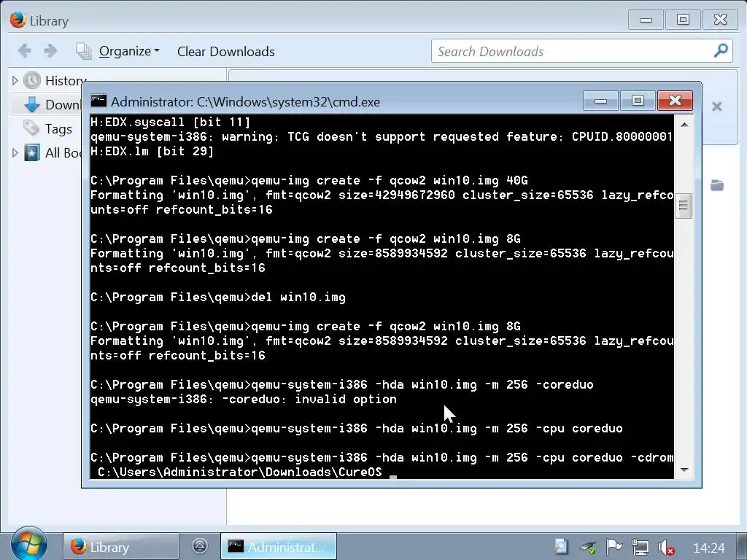
Task: Click the network tray icon
Action: tap(640, 547)
